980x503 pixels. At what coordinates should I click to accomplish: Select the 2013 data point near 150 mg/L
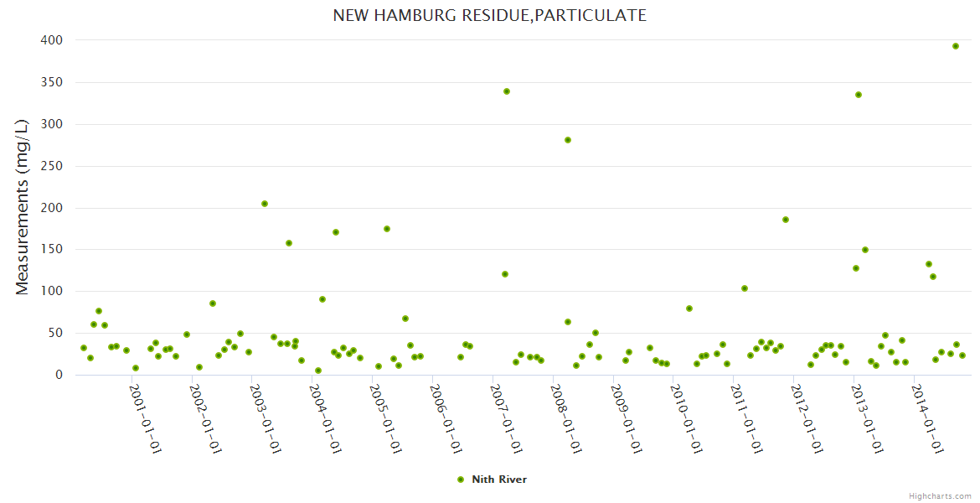click(x=865, y=250)
